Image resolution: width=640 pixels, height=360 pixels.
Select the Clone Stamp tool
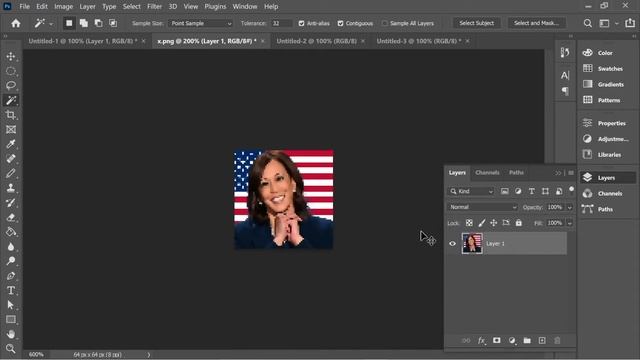pos(11,188)
